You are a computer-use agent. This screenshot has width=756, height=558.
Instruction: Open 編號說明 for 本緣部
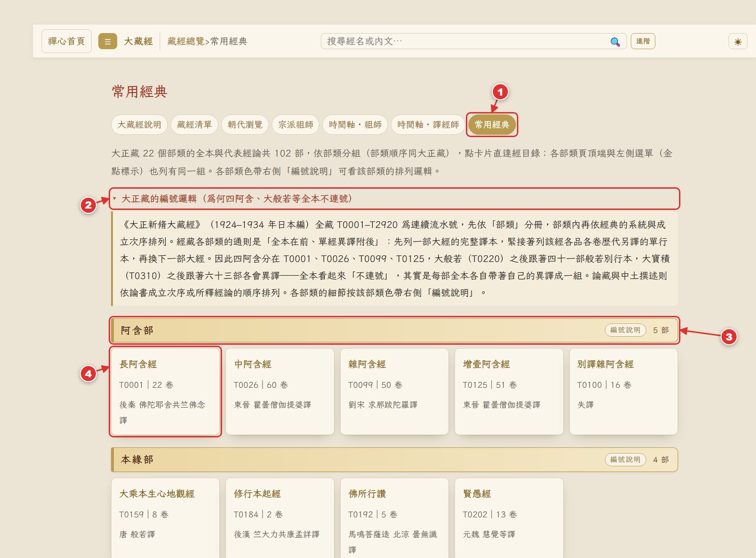pyautogui.click(x=625, y=460)
